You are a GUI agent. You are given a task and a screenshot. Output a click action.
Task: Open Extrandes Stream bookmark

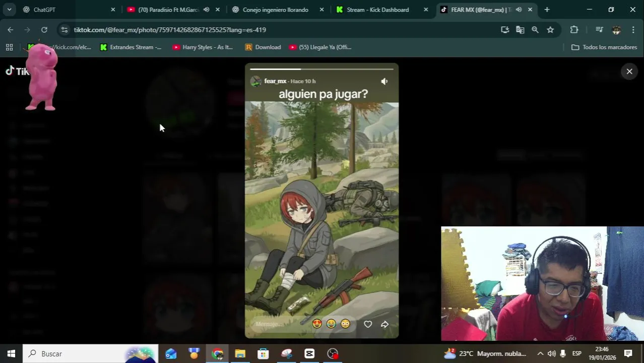[x=131, y=47]
